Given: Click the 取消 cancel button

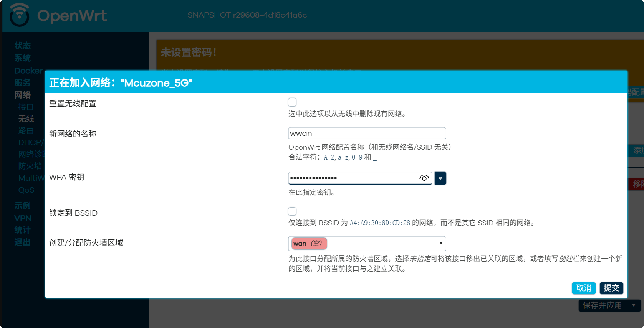Looking at the screenshot, I should coord(583,288).
